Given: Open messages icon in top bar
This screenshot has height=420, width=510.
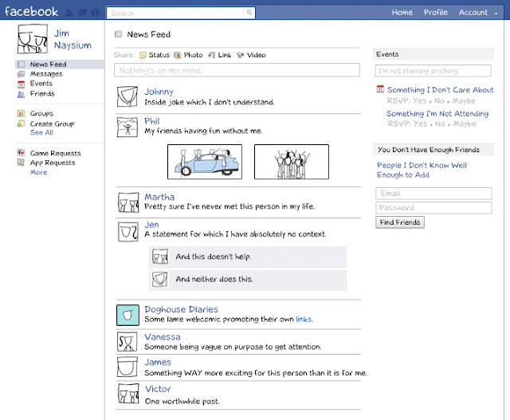Looking at the screenshot, I should [x=83, y=13].
